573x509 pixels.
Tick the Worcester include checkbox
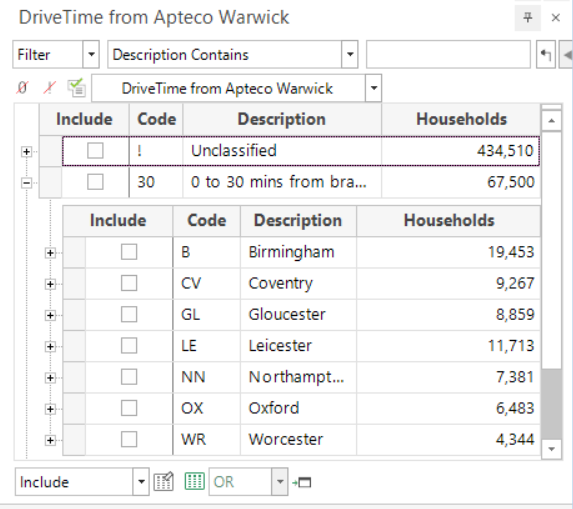point(129,439)
